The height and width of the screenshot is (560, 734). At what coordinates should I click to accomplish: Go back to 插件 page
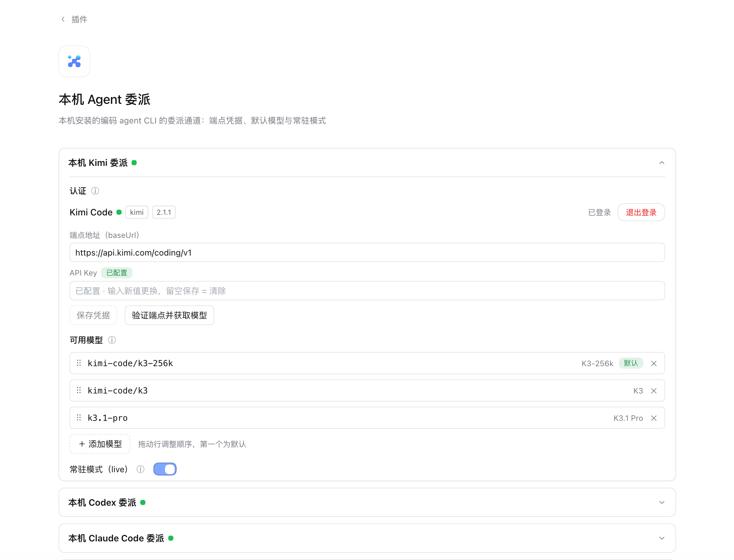pos(63,19)
